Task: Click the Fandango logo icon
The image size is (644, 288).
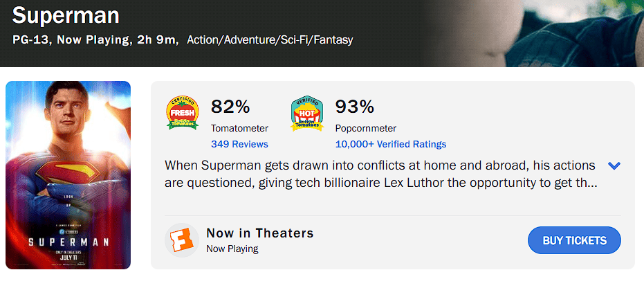Action: point(182,240)
